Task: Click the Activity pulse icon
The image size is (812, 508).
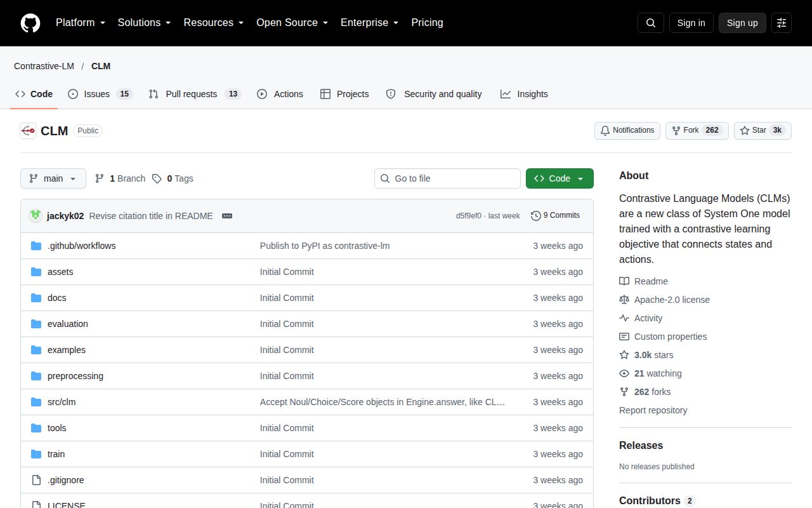Action: pyautogui.click(x=624, y=318)
